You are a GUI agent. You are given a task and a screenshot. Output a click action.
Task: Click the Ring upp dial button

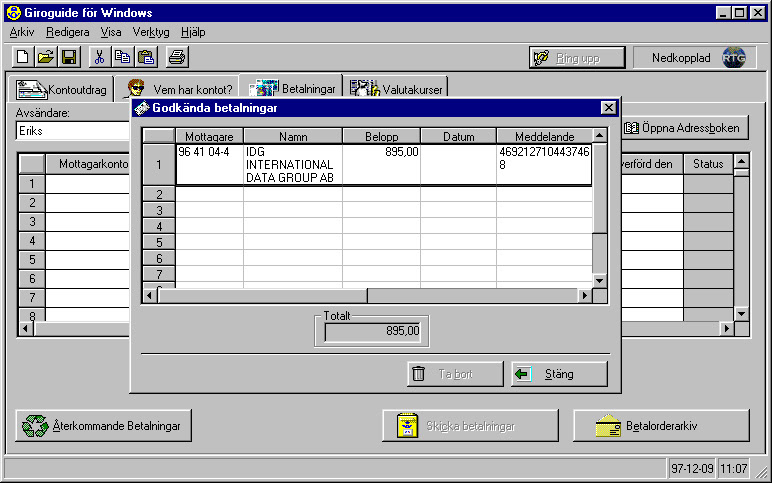pyautogui.click(x=577, y=58)
